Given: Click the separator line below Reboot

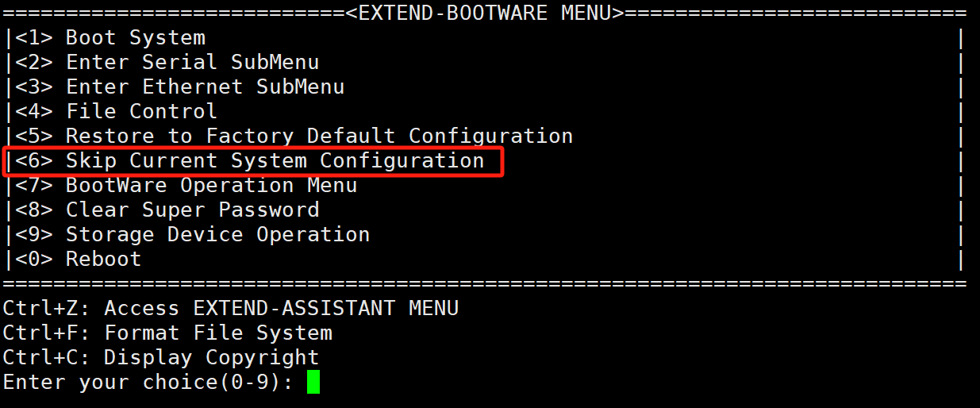Looking at the screenshot, I should tap(485, 283).
